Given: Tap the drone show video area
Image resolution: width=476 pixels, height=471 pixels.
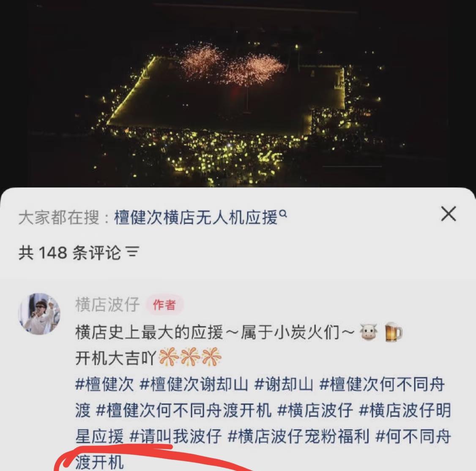Looking at the screenshot, I should click(238, 93).
